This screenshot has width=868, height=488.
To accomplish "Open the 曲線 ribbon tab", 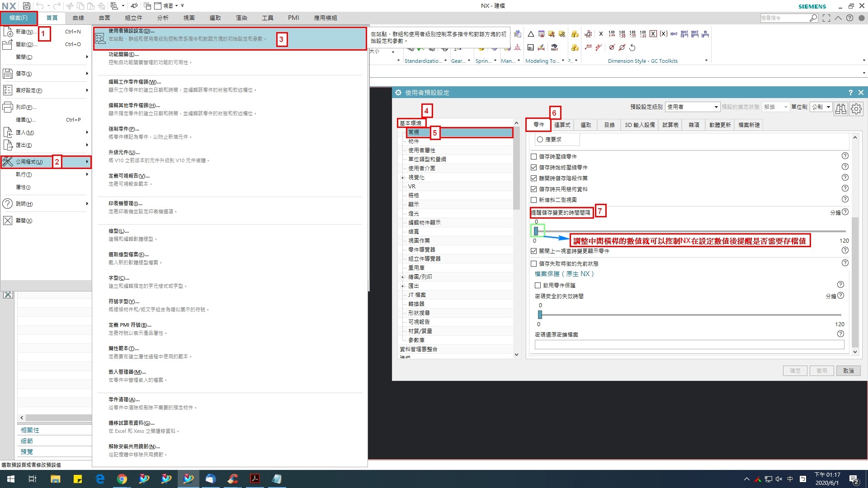I will pyautogui.click(x=78, y=18).
